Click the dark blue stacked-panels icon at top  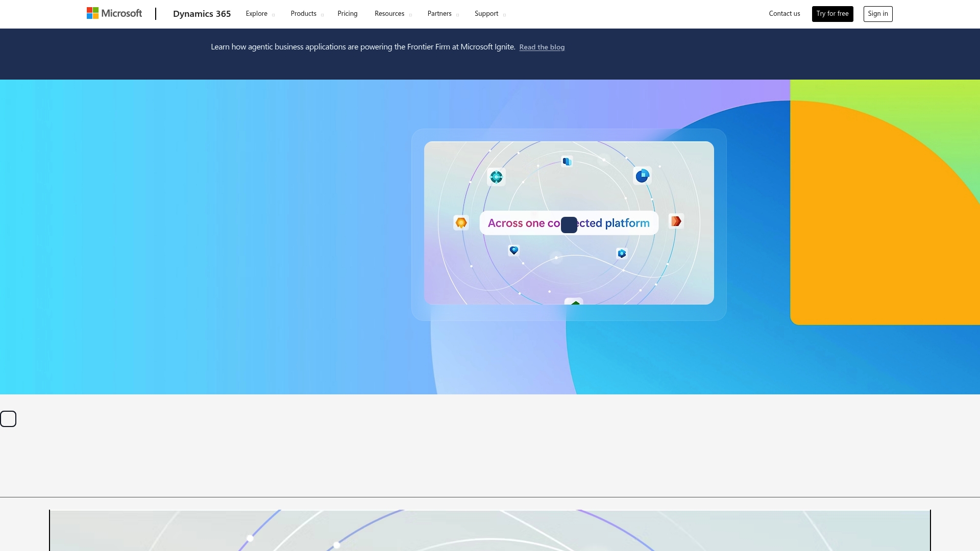[x=567, y=162]
